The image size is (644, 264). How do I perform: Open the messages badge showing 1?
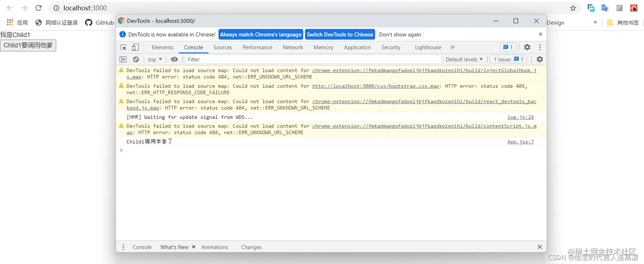tap(508, 47)
